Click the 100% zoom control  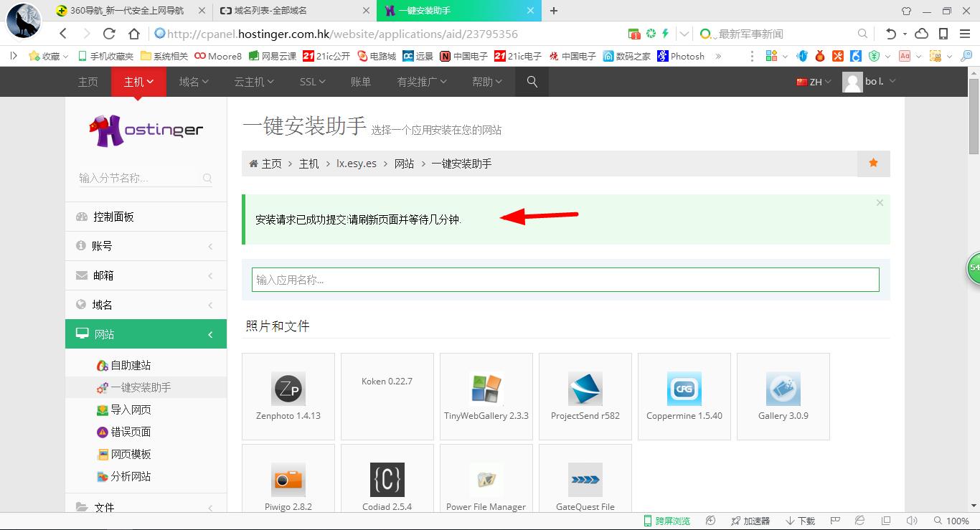coord(948,521)
